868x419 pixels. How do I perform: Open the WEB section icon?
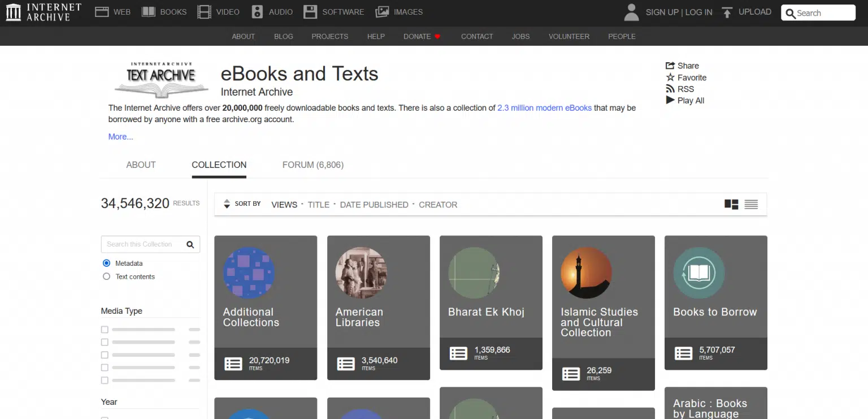pos(102,11)
